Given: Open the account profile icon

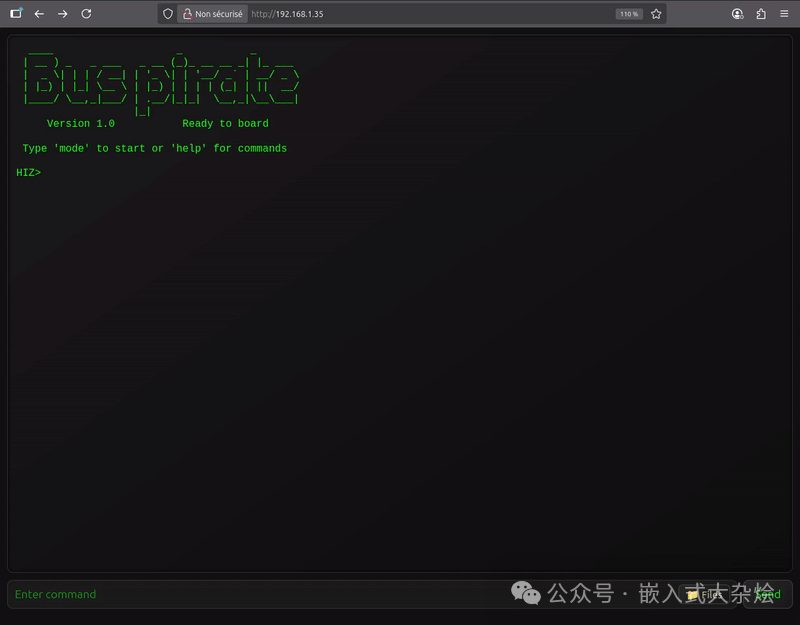Looking at the screenshot, I should point(737,14).
